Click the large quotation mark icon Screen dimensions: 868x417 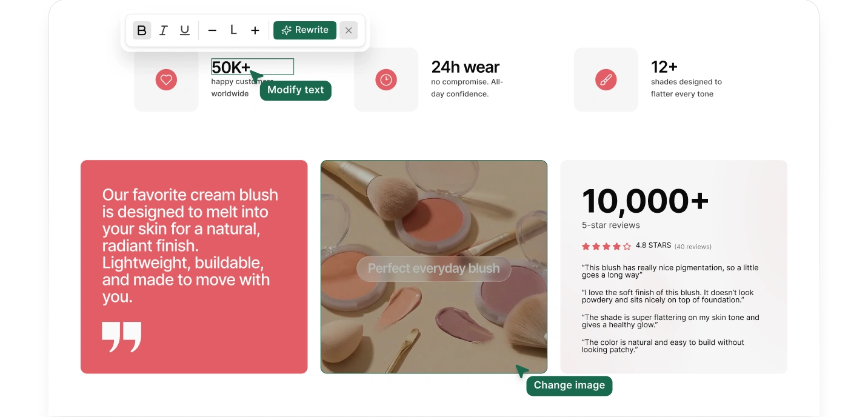coord(122,337)
